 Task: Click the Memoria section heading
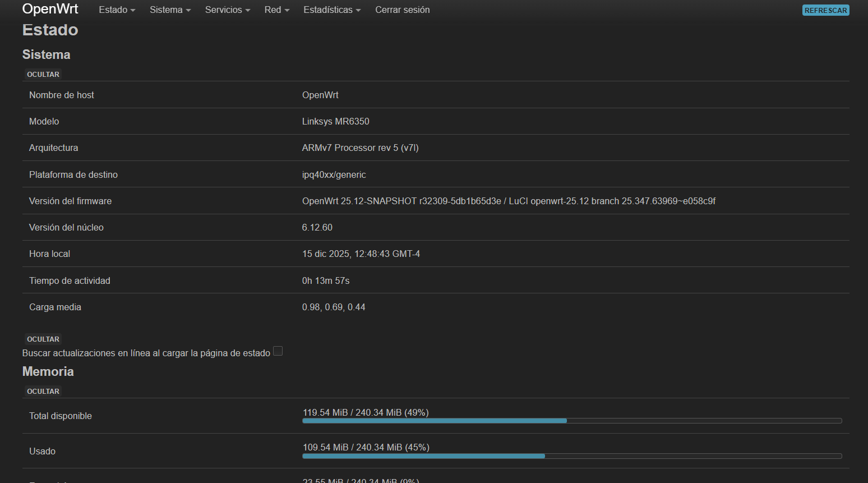tap(48, 371)
